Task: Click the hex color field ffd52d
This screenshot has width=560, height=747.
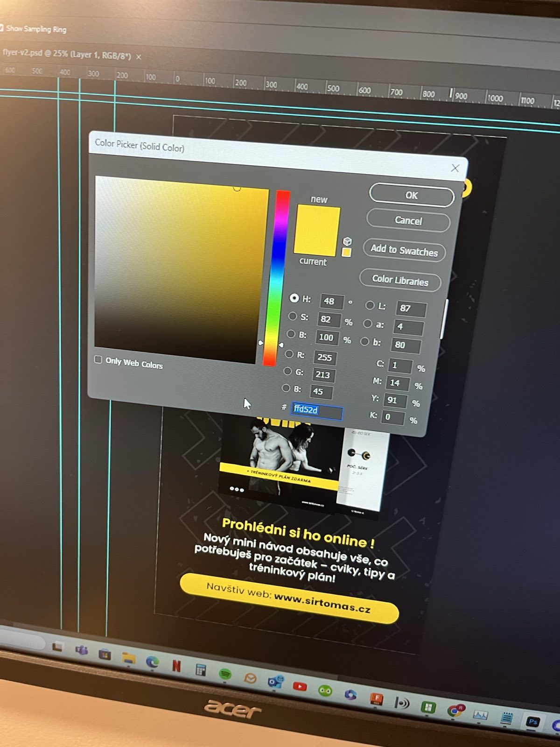Action: 317,411
